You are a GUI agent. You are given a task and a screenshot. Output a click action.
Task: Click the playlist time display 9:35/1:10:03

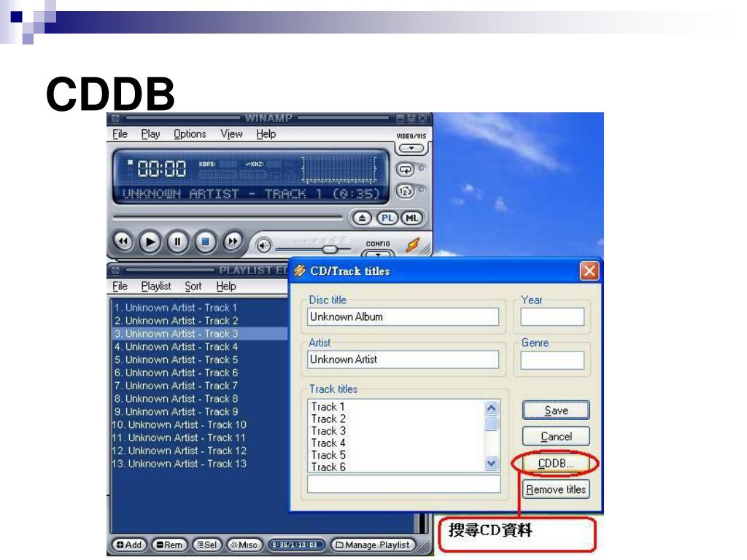pos(295,545)
